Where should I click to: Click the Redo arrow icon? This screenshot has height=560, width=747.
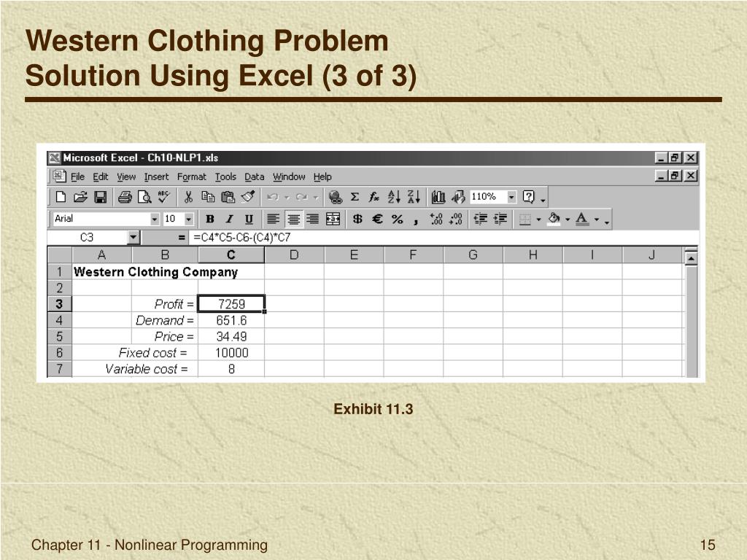[x=301, y=197]
